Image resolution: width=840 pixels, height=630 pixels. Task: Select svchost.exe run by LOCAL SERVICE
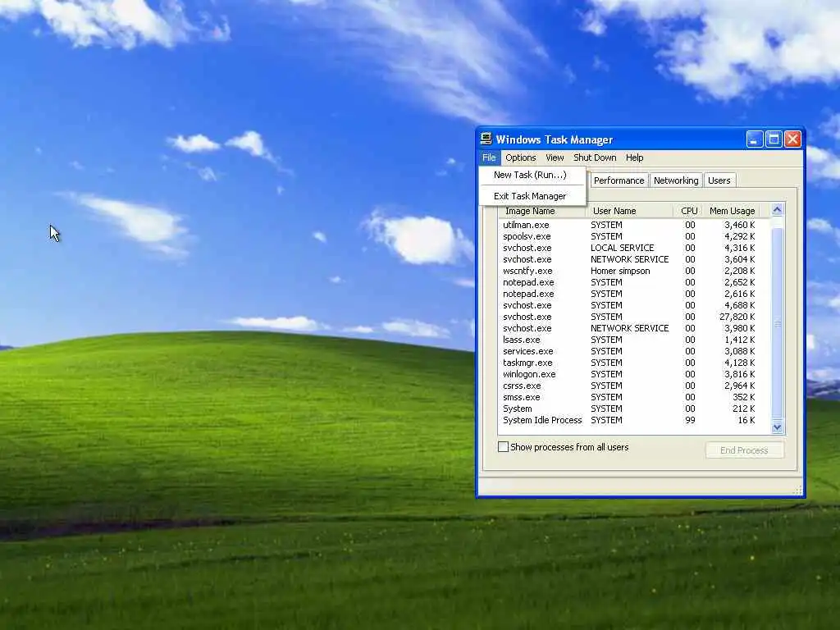tap(629, 248)
